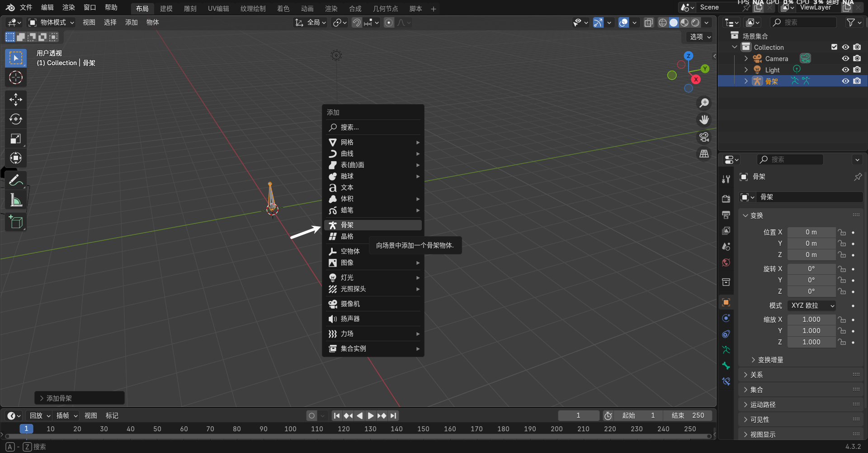The height and width of the screenshot is (453, 868).
Task: Click the camera view icon in viewport
Action: (x=704, y=137)
